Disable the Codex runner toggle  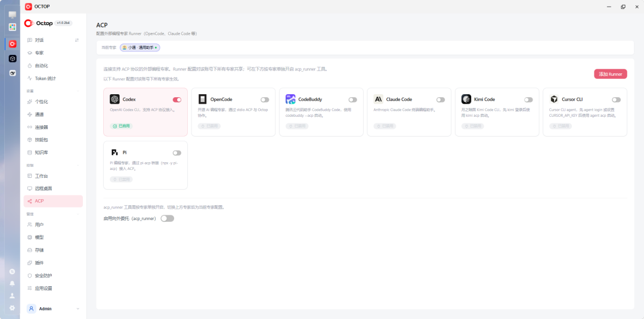coord(177,100)
